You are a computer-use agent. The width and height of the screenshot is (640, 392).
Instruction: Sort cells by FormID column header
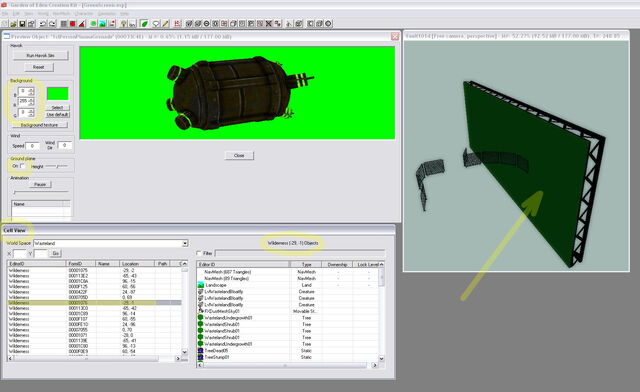point(80,264)
